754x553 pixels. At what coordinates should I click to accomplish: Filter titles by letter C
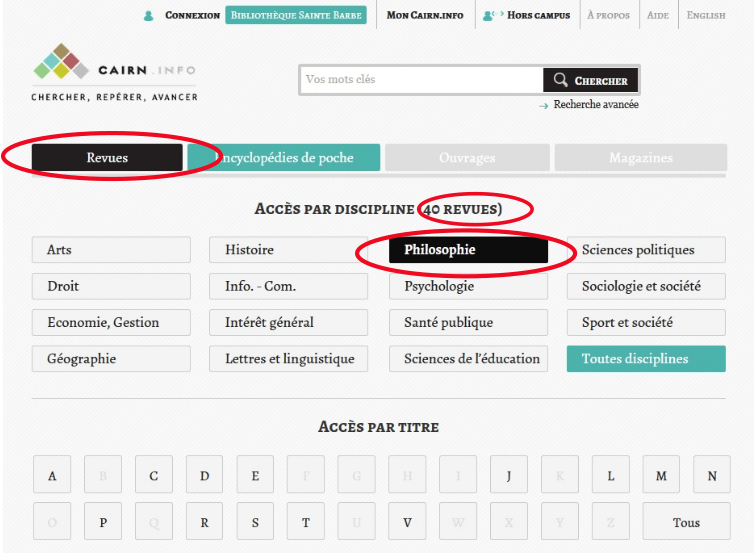pyautogui.click(x=154, y=475)
